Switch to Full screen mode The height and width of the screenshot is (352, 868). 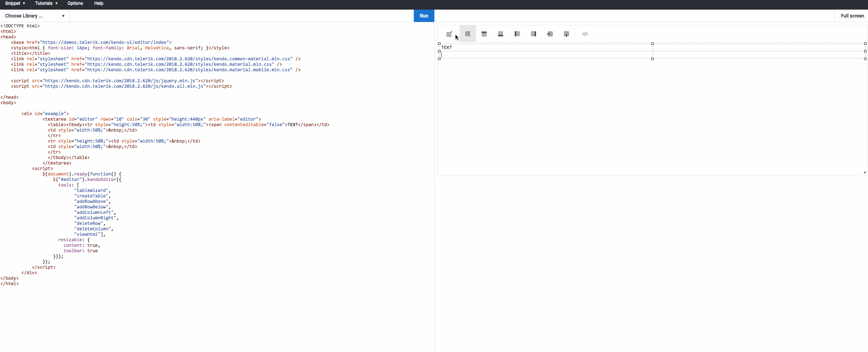(852, 16)
